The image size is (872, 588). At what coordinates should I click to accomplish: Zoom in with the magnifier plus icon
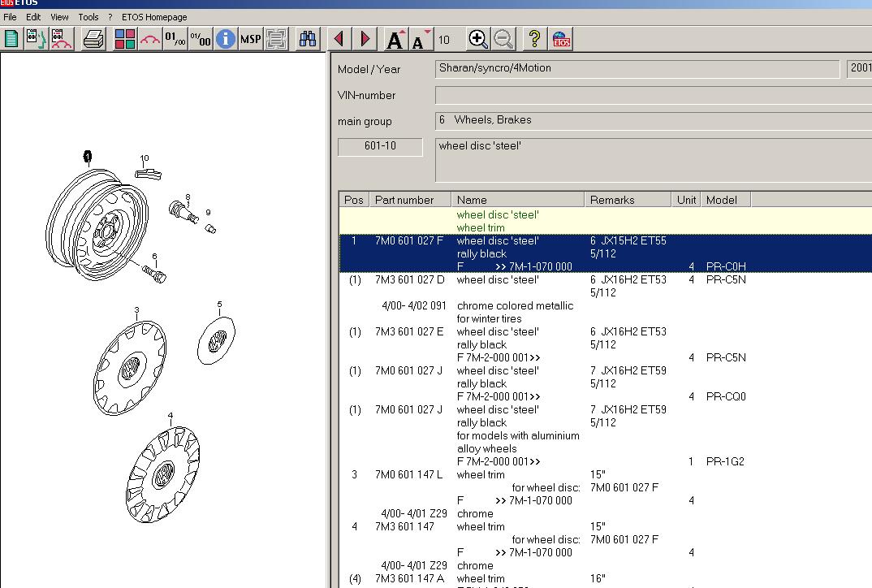click(x=478, y=39)
